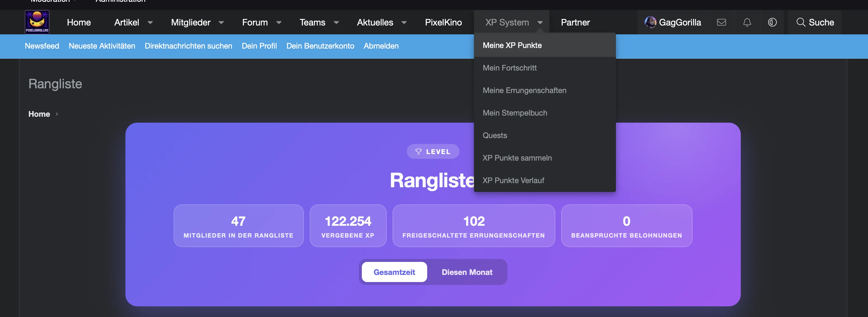868x317 pixels.
Task: Select Meine XP Punkte menu entry
Action: click(545, 45)
